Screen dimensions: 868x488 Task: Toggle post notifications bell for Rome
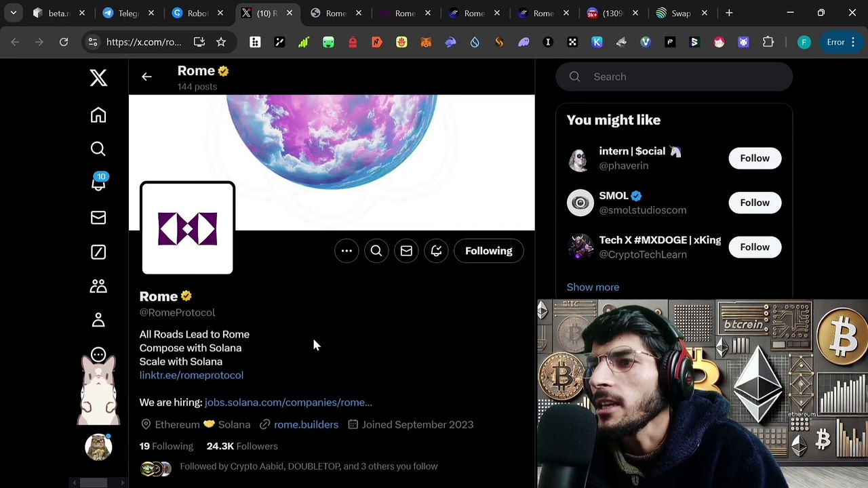[x=436, y=251]
